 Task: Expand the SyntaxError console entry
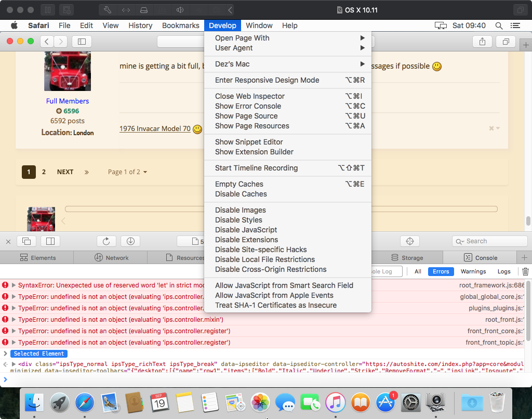pos(14,285)
